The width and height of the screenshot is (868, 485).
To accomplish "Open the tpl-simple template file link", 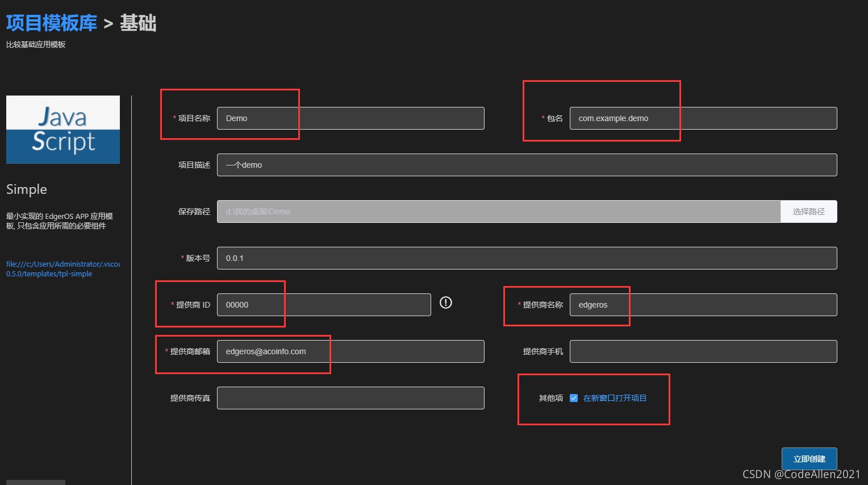I will coord(63,269).
